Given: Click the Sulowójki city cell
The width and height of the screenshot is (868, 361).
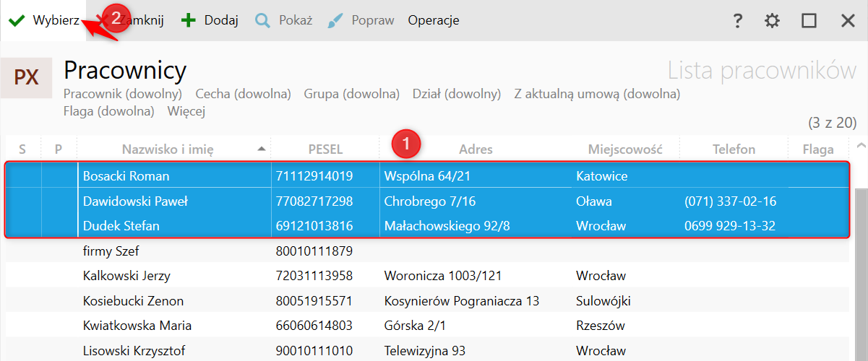Looking at the screenshot, I should [603, 301].
